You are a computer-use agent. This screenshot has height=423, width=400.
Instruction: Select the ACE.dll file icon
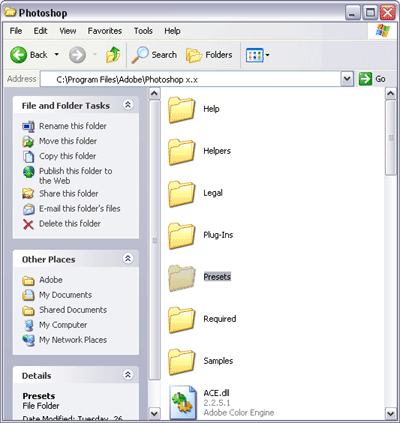click(x=183, y=402)
